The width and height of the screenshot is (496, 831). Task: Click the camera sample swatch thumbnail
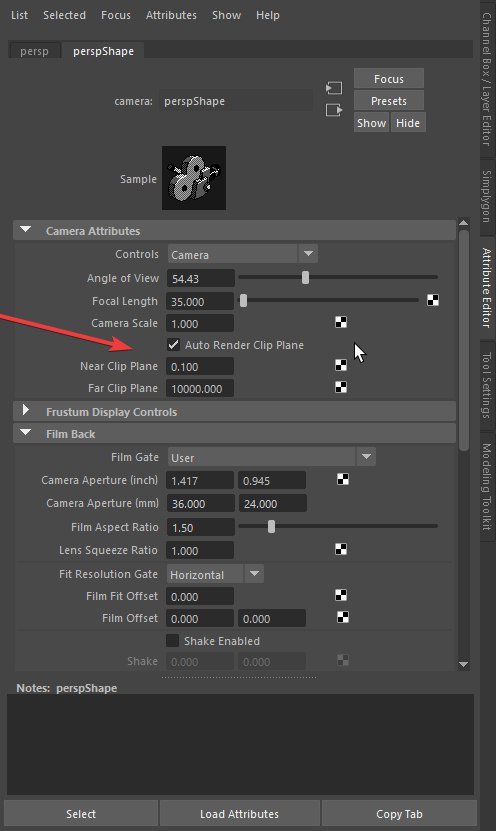tap(194, 178)
